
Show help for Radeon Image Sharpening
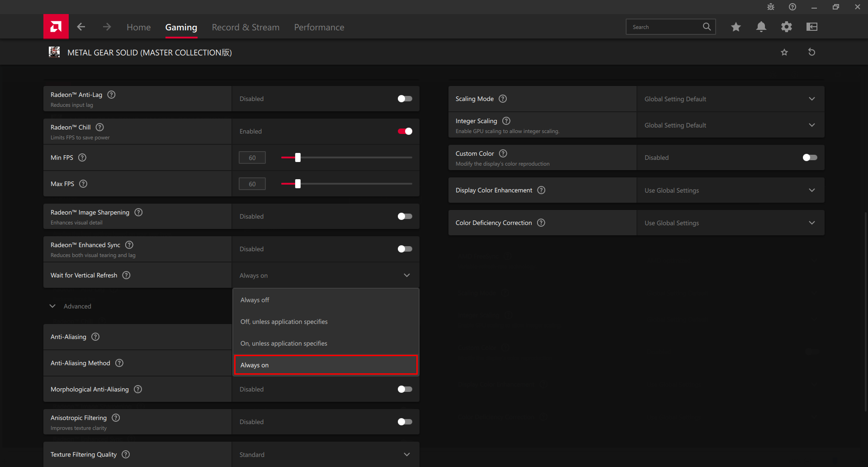pos(139,212)
